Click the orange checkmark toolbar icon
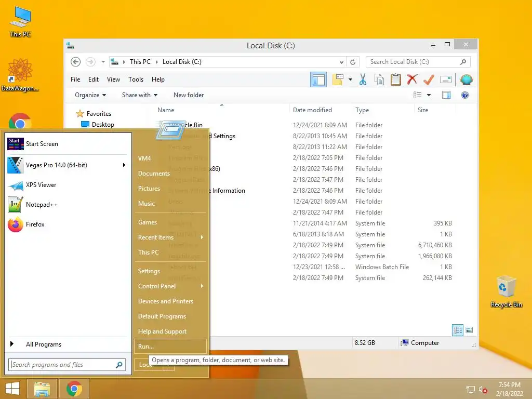This screenshot has height=399, width=532. 429,79
